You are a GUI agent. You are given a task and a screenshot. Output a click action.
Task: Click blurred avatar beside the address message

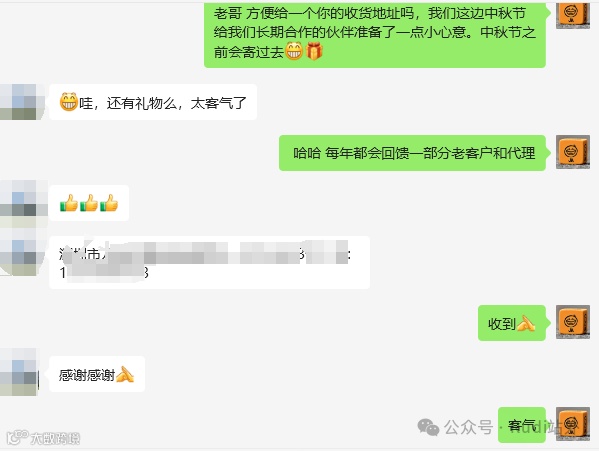(21, 252)
